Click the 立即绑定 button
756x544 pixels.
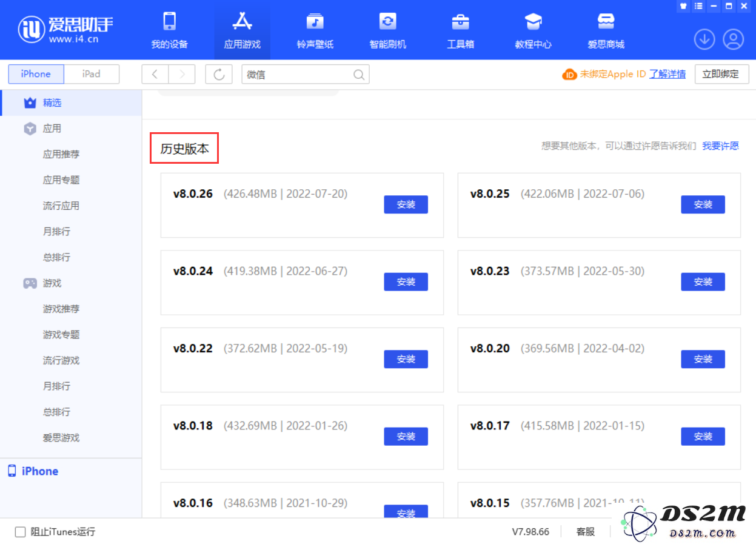[721, 74]
